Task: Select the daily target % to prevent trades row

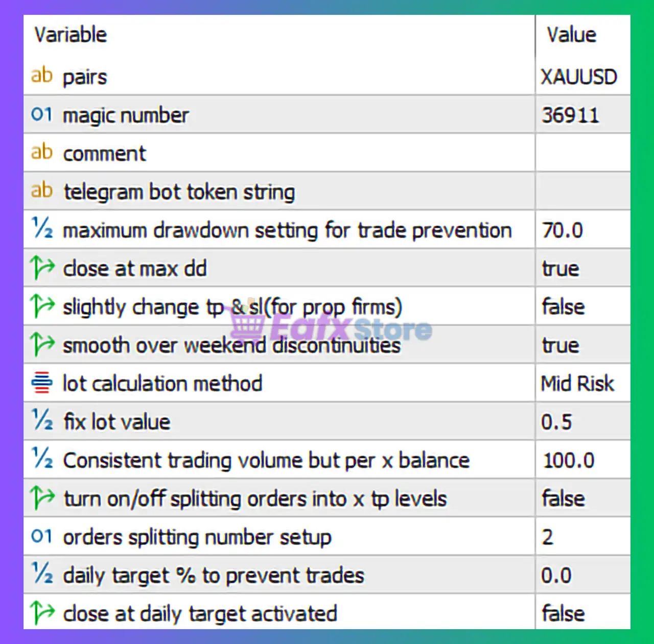Action: [x=214, y=576]
